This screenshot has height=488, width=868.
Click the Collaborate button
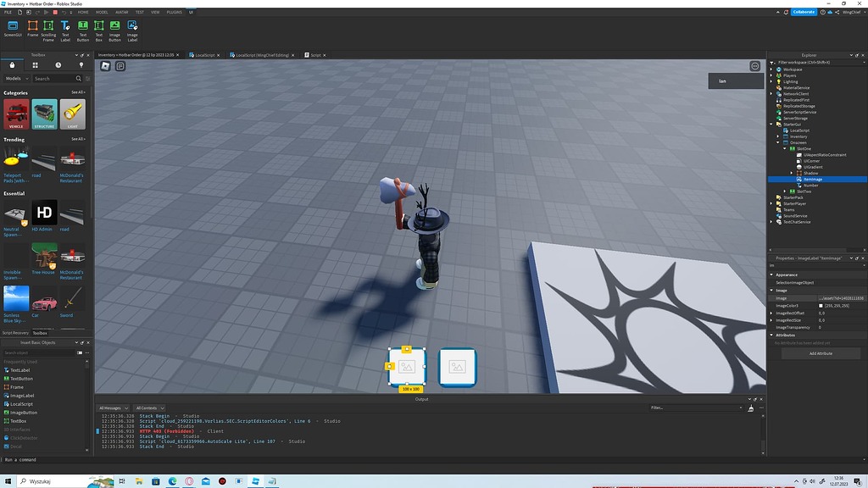[804, 12]
